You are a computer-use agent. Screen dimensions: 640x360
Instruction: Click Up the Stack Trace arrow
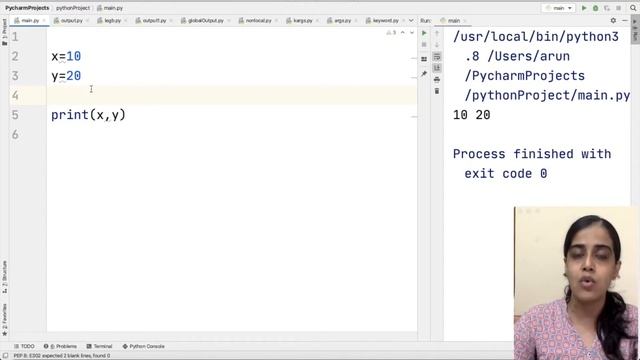437,33
